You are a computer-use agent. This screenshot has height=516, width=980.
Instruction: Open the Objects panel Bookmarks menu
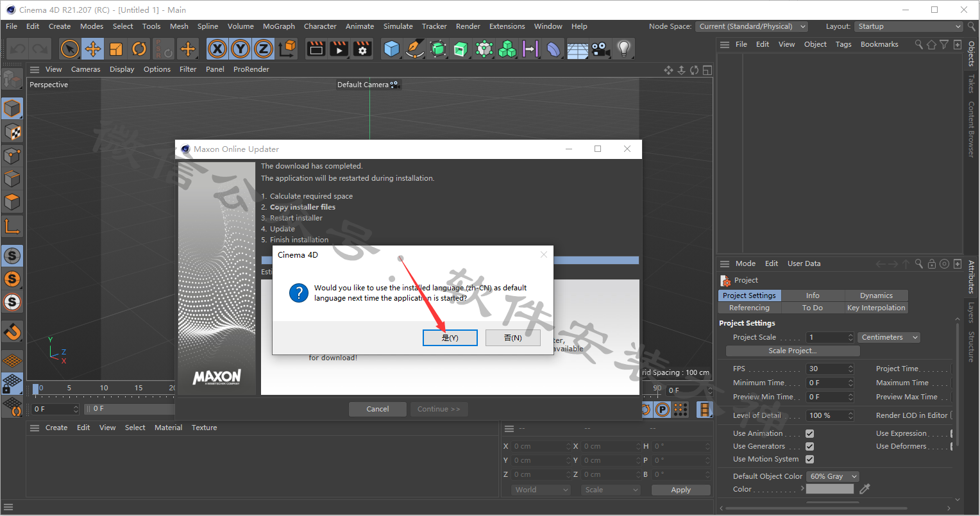(x=879, y=44)
